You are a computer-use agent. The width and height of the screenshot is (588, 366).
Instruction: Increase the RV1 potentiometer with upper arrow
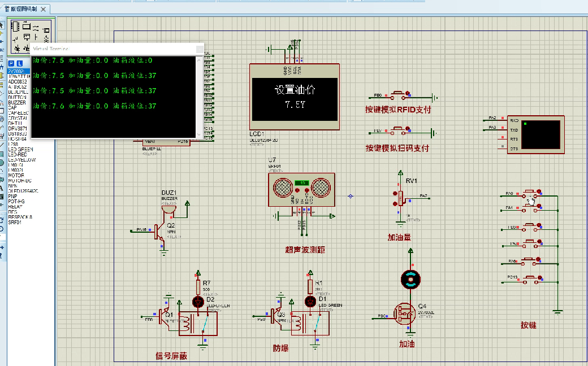(x=395, y=193)
